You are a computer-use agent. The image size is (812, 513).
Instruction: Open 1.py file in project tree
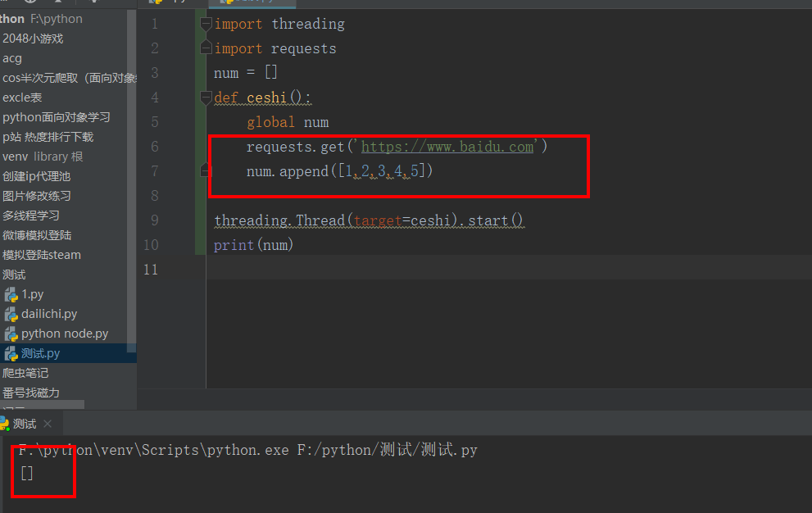tap(32, 294)
